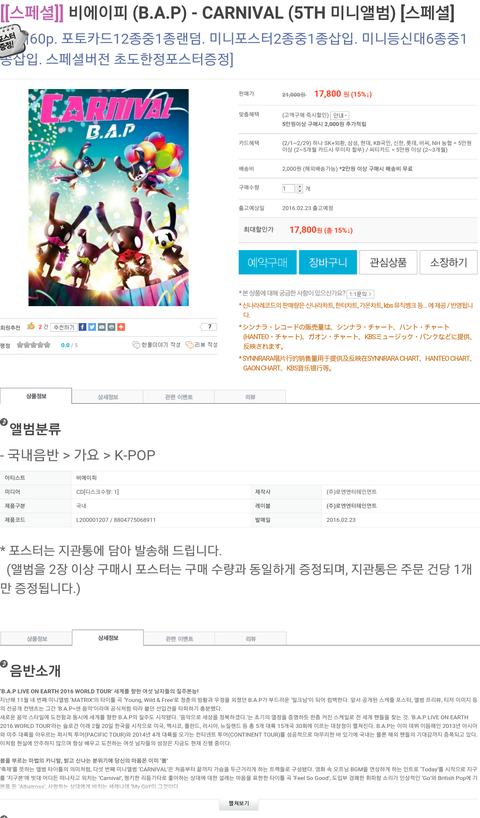Click the email share icon
Image resolution: width=480 pixels, height=818 pixels.
[x=102, y=327]
